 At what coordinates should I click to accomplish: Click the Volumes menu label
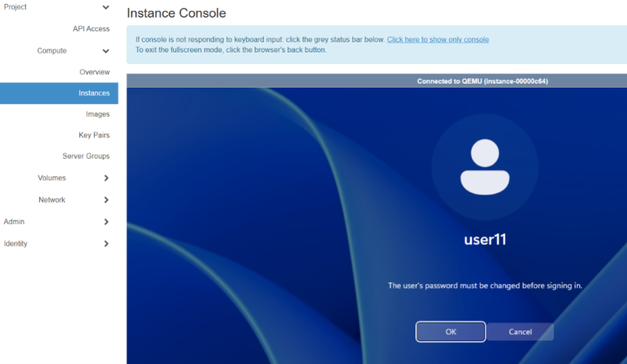point(52,178)
